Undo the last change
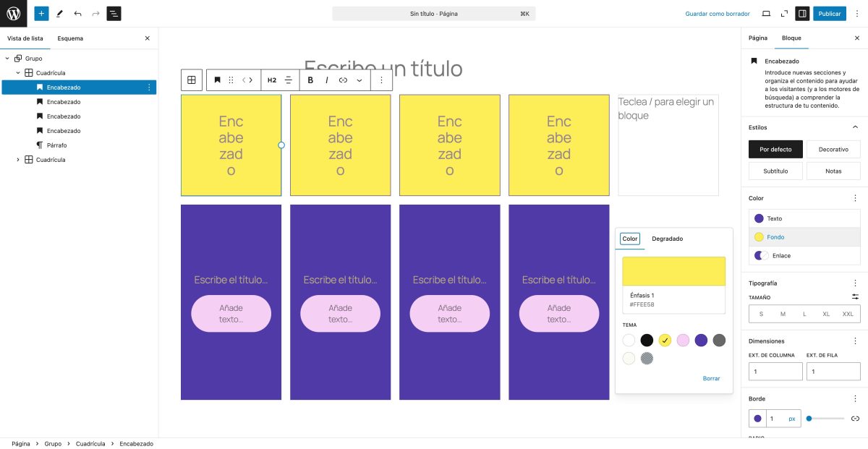 click(77, 13)
